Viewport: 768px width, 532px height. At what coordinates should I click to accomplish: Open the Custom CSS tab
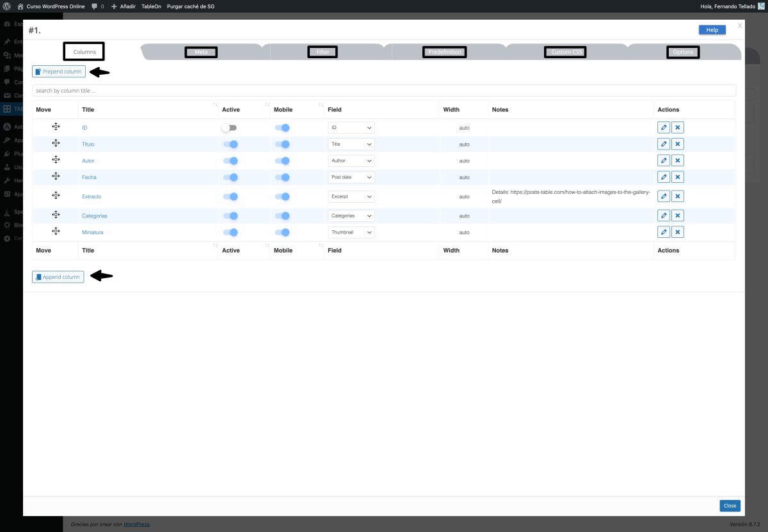pos(566,52)
